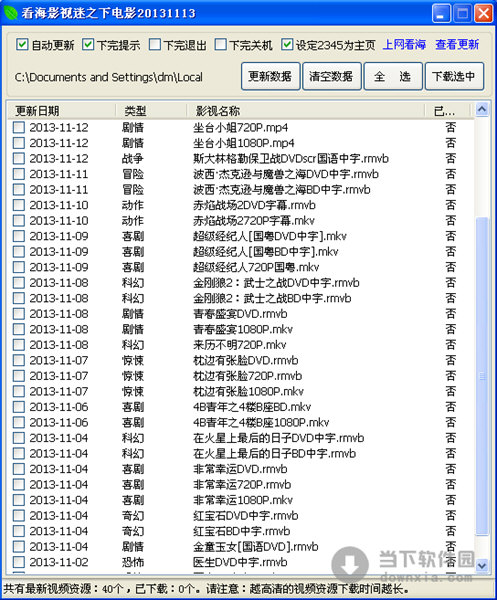Screen dimensions: 497x600
Task: Enable the 下完关机 checkbox
Action: coord(220,44)
